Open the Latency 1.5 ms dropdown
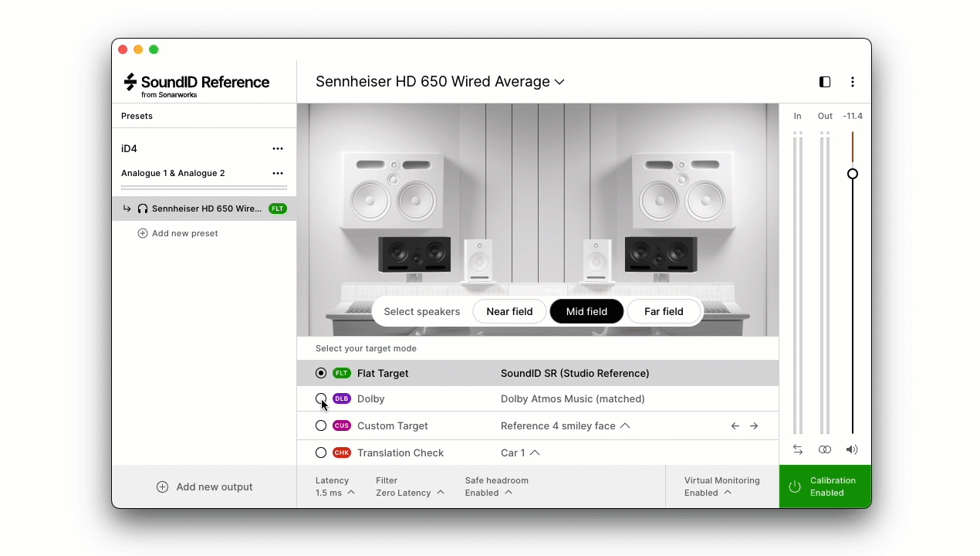 pos(335,486)
